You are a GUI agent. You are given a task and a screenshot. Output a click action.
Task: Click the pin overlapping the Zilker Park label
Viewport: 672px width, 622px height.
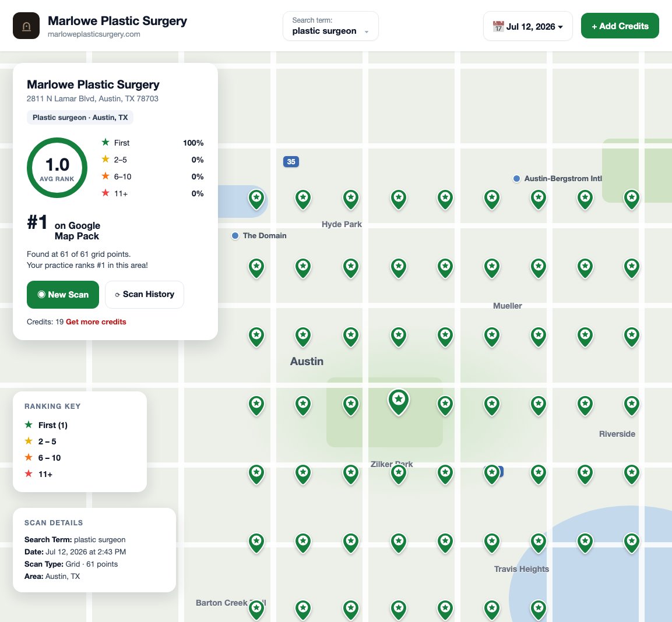coord(399,474)
